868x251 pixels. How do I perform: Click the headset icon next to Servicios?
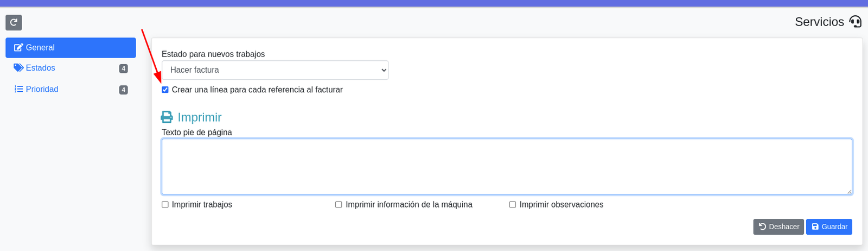[x=856, y=22]
